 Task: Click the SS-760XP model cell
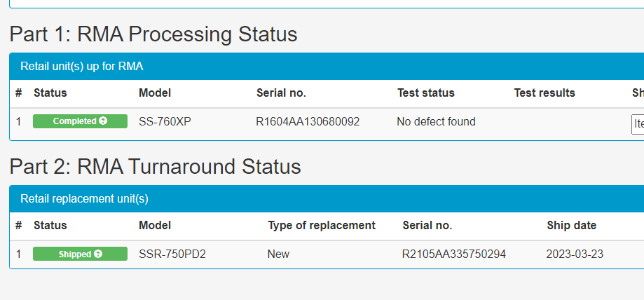pyautogui.click(x=165, y=122)
